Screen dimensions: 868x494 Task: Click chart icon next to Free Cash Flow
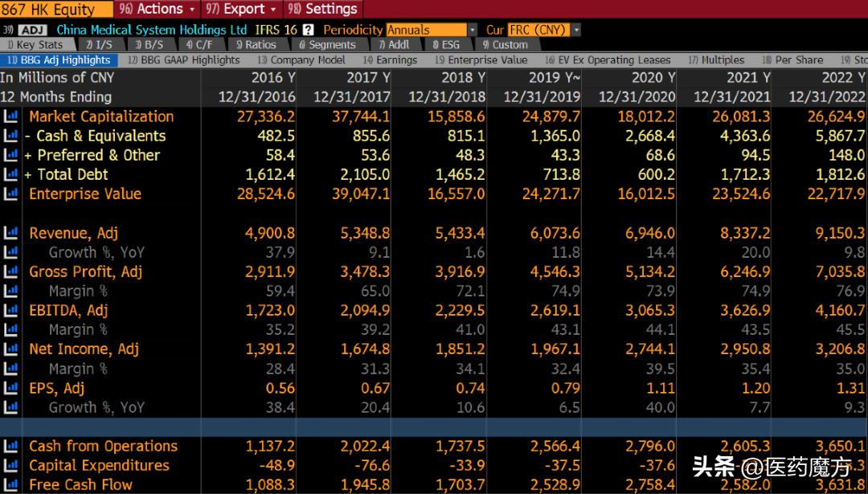coord(10,484)
